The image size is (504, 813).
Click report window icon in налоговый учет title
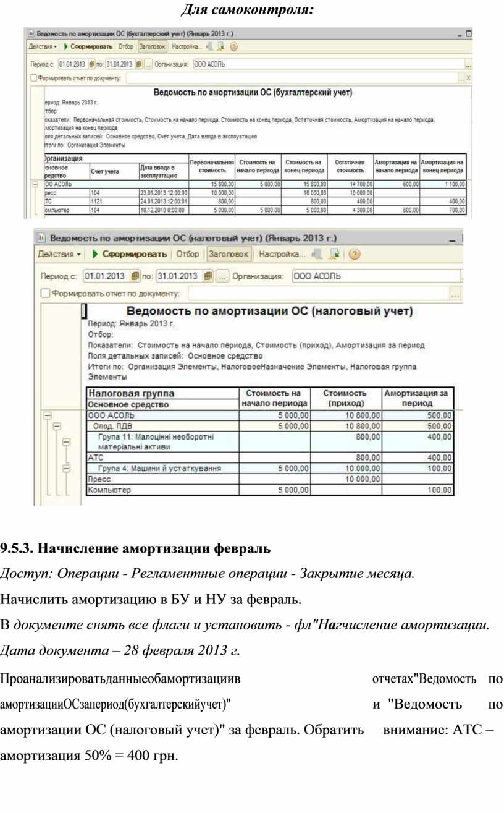(41, 238)
